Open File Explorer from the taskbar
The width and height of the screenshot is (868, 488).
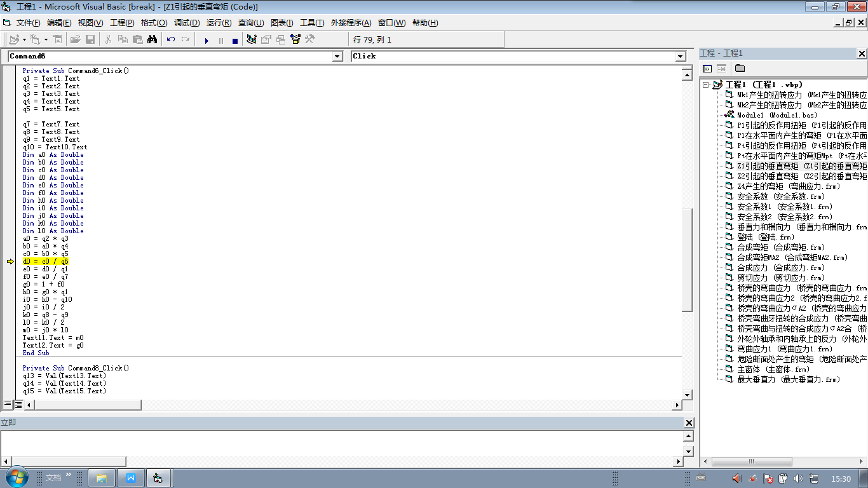tap(102, 478)
